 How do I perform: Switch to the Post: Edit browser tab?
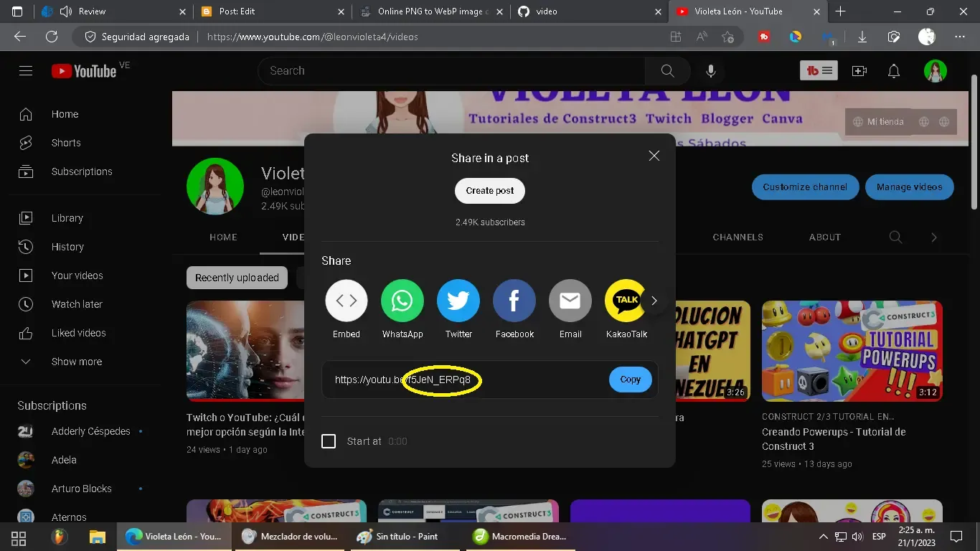[273, 11]
